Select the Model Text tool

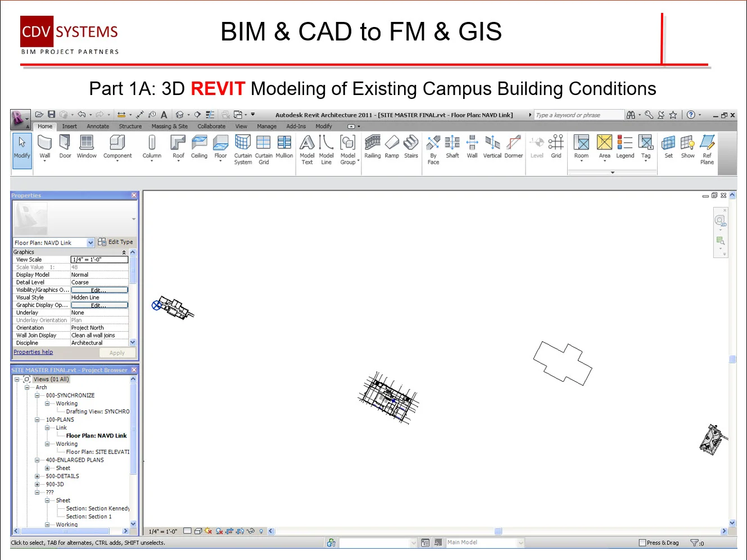tap(307, 150)
